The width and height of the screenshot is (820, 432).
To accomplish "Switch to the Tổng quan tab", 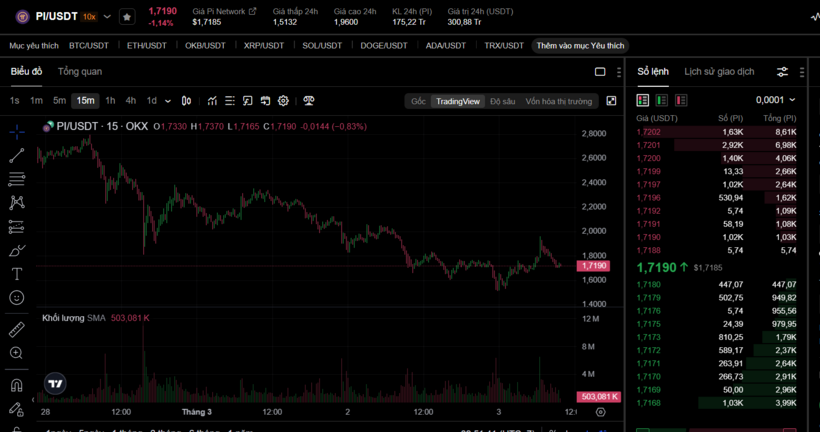I will click(80, 72).
